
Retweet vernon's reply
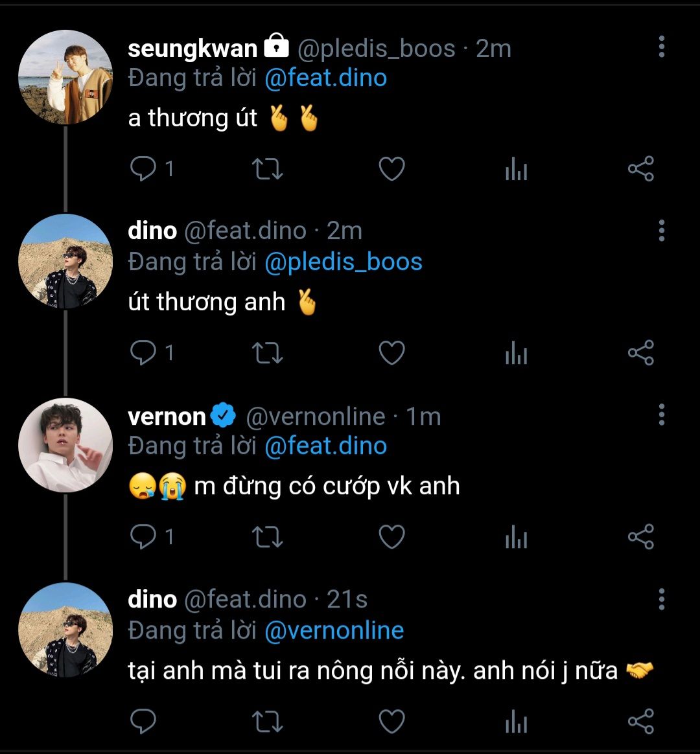click(x=266, y=537)
